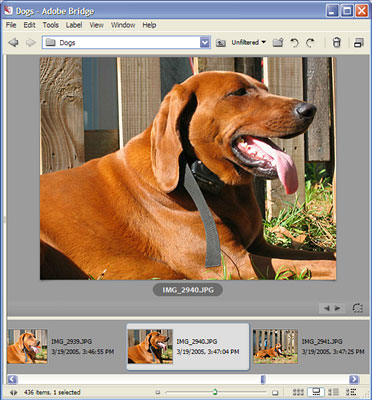The height and width of the screenshot is (400, 372).
Task: Create a new folder with toolbar icon
Action: pyautogui.click(x=278, y=43)
